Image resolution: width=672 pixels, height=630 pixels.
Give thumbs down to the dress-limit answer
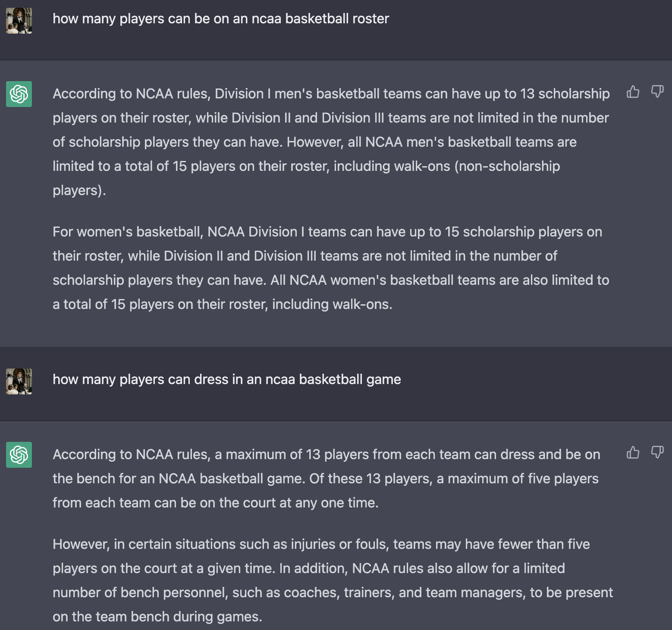point(657,453)
